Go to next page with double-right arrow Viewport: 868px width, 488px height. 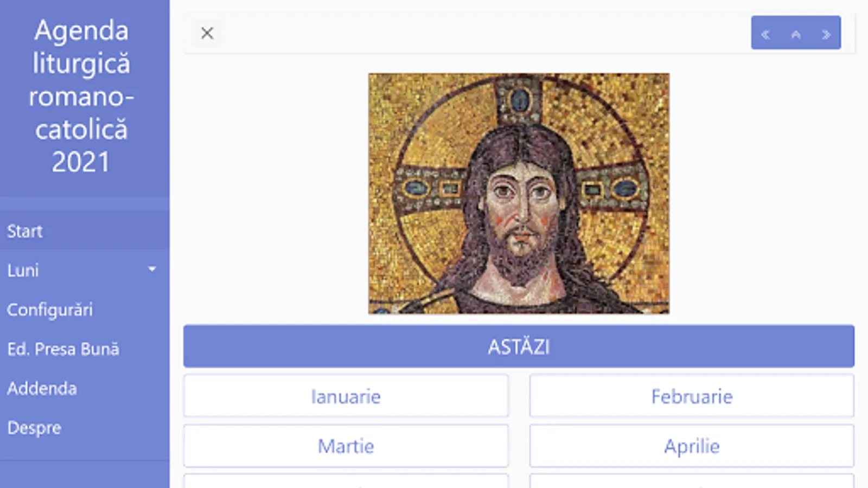point(826,35)
